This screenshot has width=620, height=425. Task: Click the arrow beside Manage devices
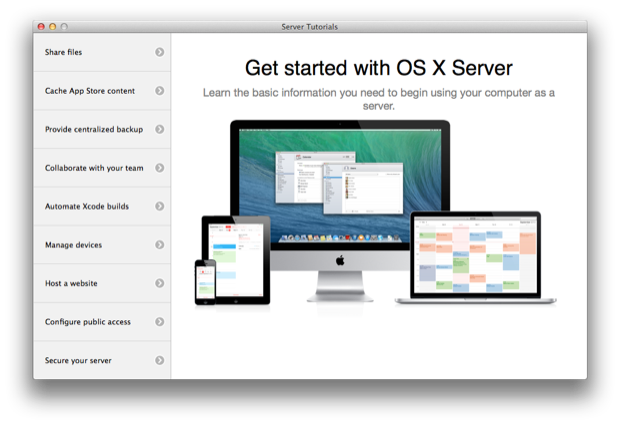coord(159,245)
